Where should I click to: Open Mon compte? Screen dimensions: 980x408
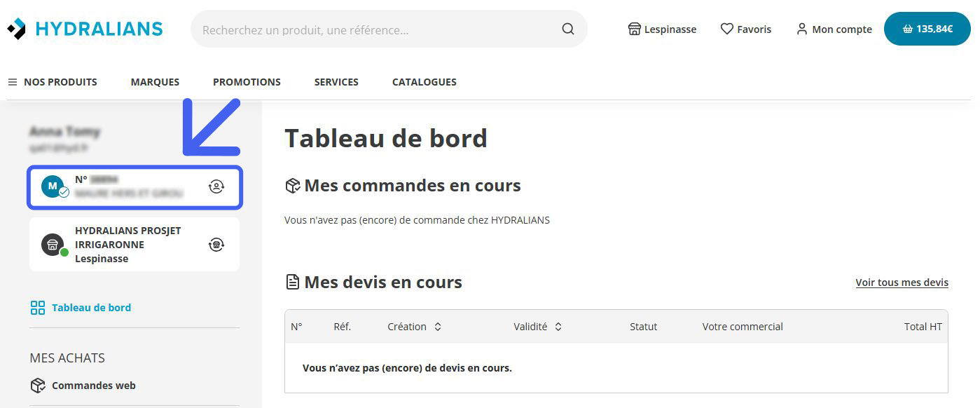click(x=834, y=29)
